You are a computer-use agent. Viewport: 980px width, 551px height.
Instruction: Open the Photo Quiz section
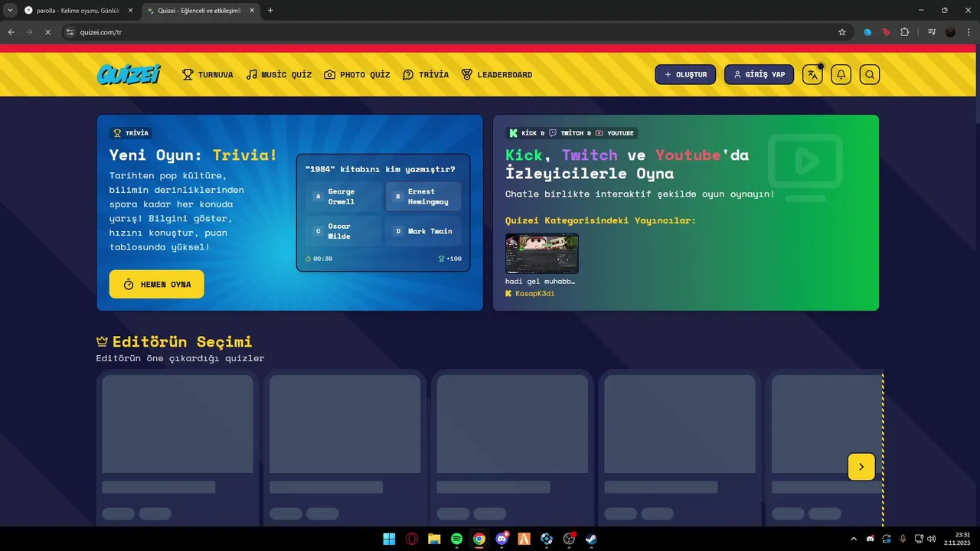pyautogui.click(x=357, y=74)
